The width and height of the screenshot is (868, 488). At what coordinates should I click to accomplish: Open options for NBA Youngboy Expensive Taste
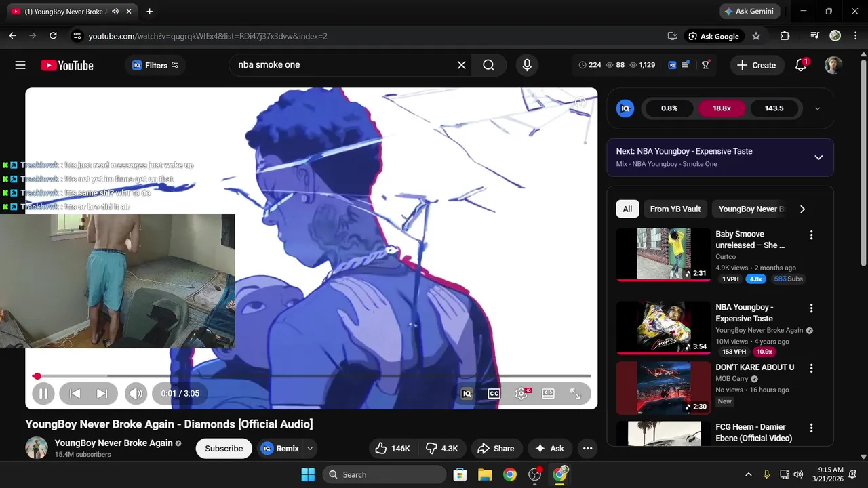click(x=811, y=308)
